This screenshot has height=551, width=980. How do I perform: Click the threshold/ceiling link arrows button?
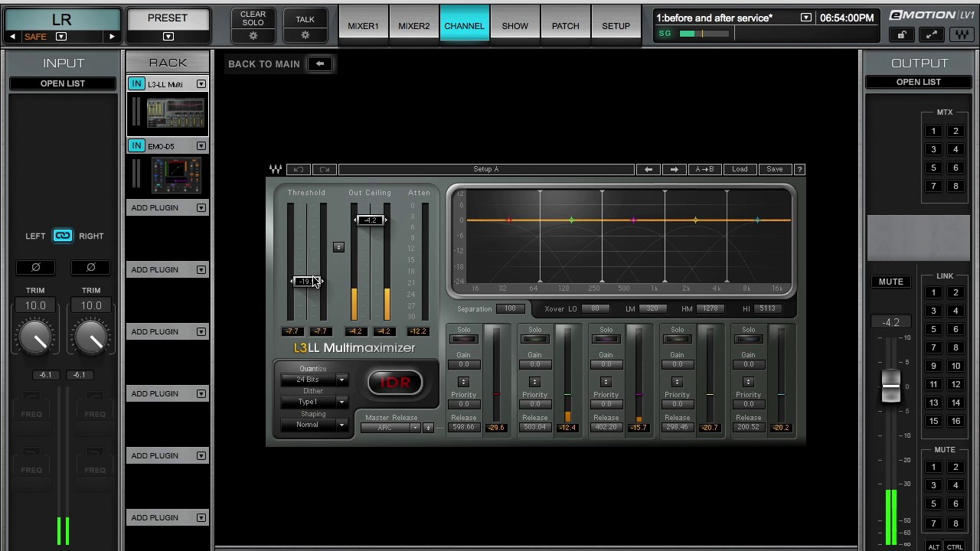pyautogui.click(x=338, y=247)
